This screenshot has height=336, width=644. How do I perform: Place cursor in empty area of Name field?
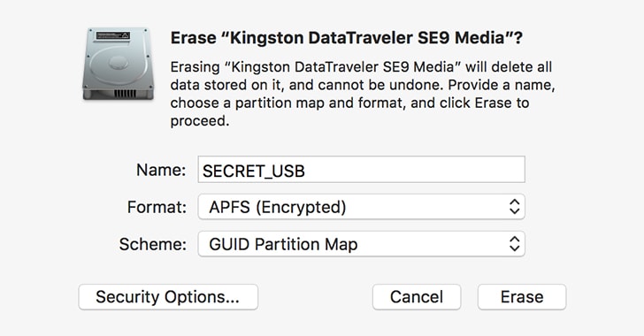(x=415, y=169)
